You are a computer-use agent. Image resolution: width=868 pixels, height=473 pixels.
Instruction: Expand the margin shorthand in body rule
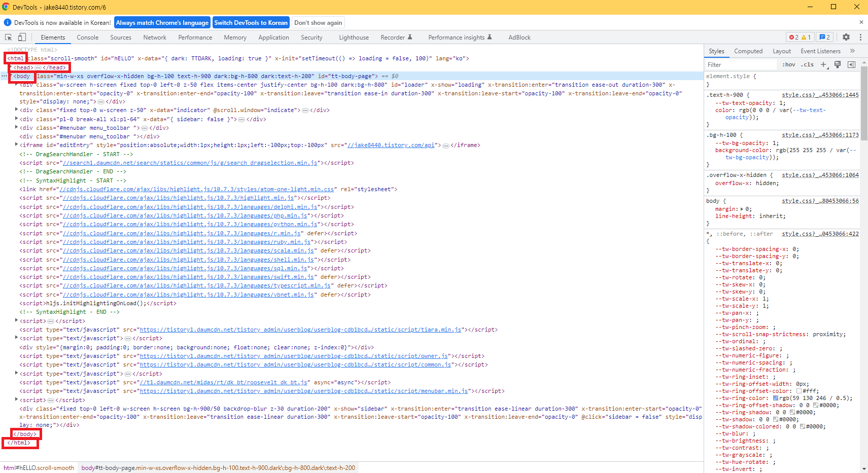click(x=742, y=209)
